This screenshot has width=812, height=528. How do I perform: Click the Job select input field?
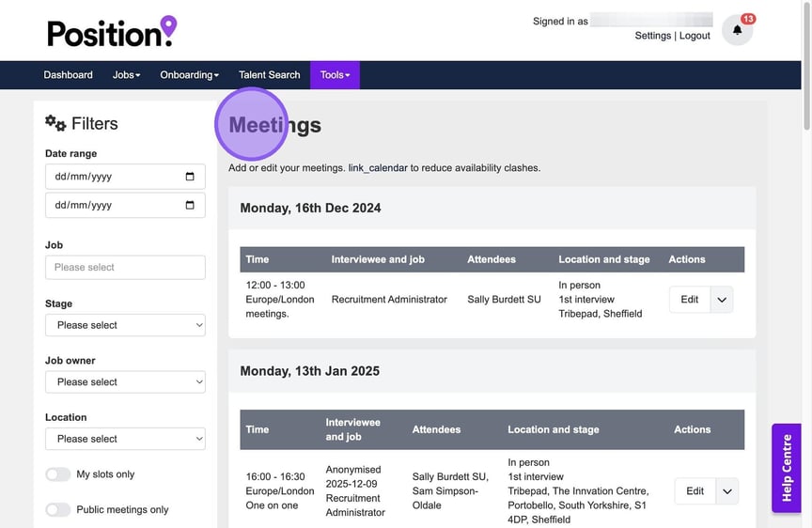pos(125,267)
